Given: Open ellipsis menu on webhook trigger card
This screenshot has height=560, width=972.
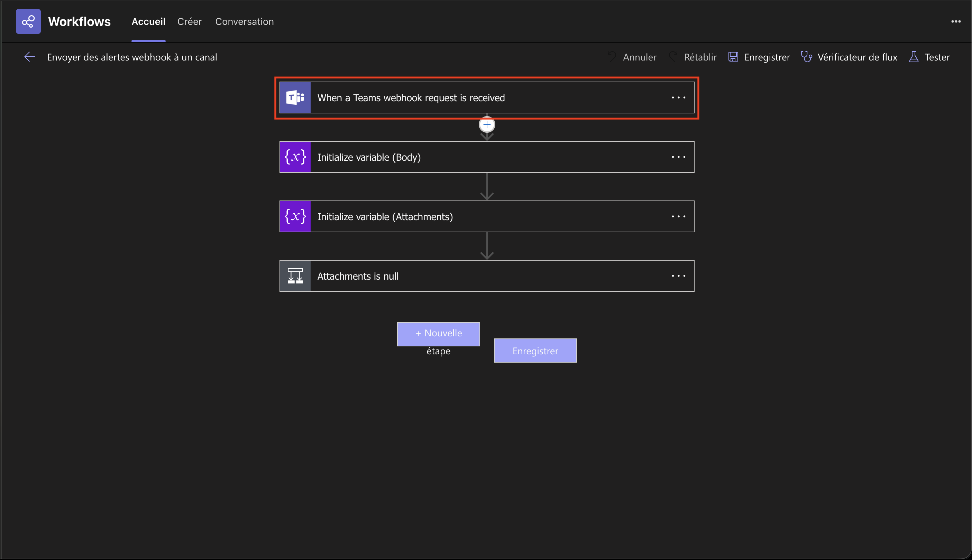Looking at the screenshot, I should 678,98.
